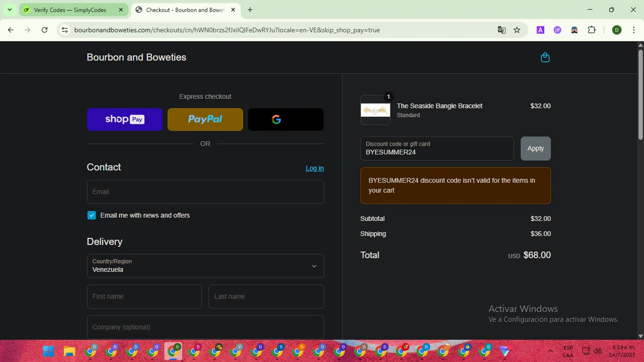644x362 pixels.
Task: Choose PayPal express checkout
Action: [x=205, y=119]
